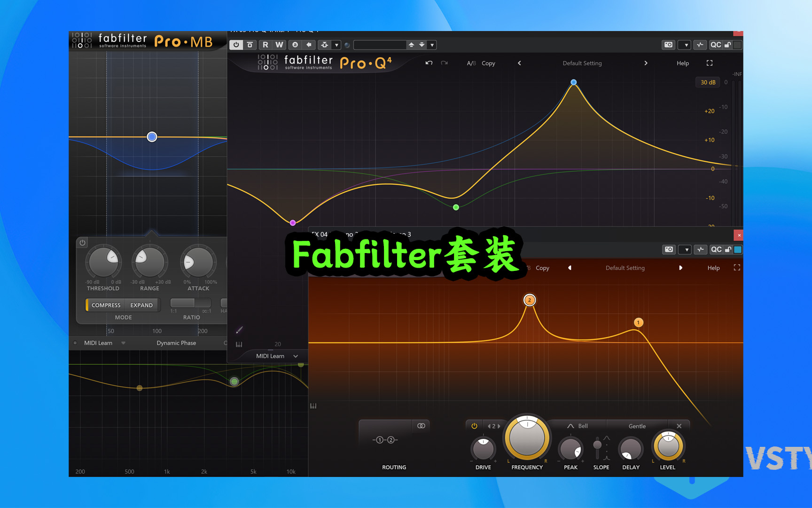
Task: Open the dropdown next to the orange filter plugin's camera icon
Action: pyautogui.click(x=686, y=250)
